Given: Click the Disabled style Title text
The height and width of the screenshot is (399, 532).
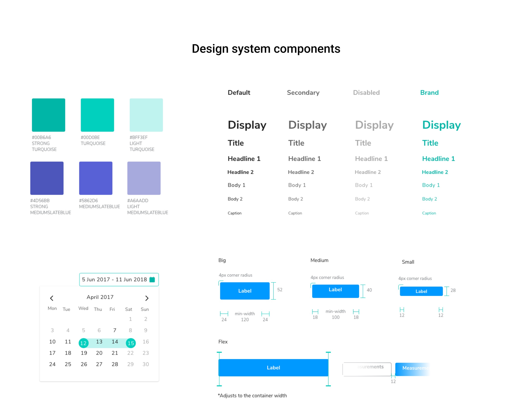Looking at the screenshot, I should (x=363, y=143).
